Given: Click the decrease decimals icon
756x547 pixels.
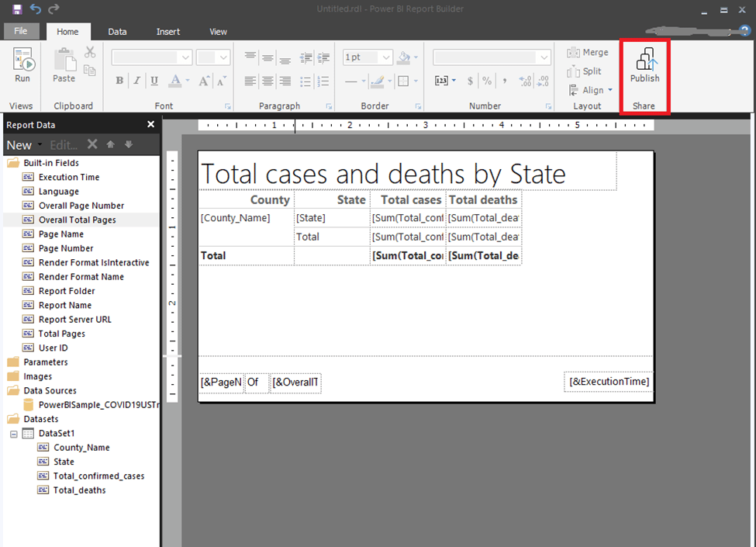Looking at the screenshot, I should point(543,81).
